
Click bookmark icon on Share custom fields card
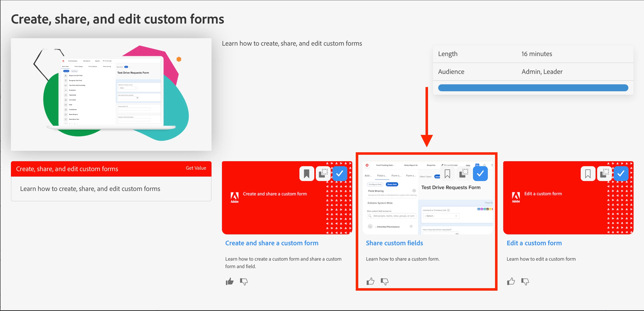pyautogui.click(x=447, y=174)
